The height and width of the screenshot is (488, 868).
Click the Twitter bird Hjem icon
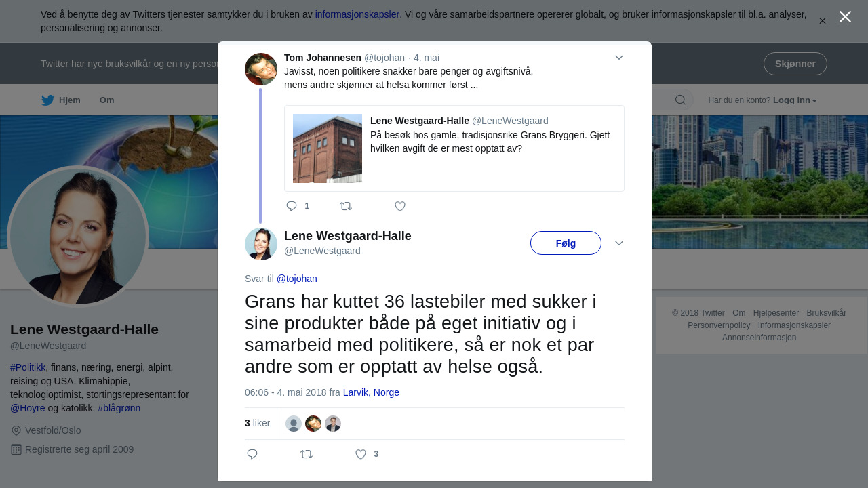pos(48,100)
